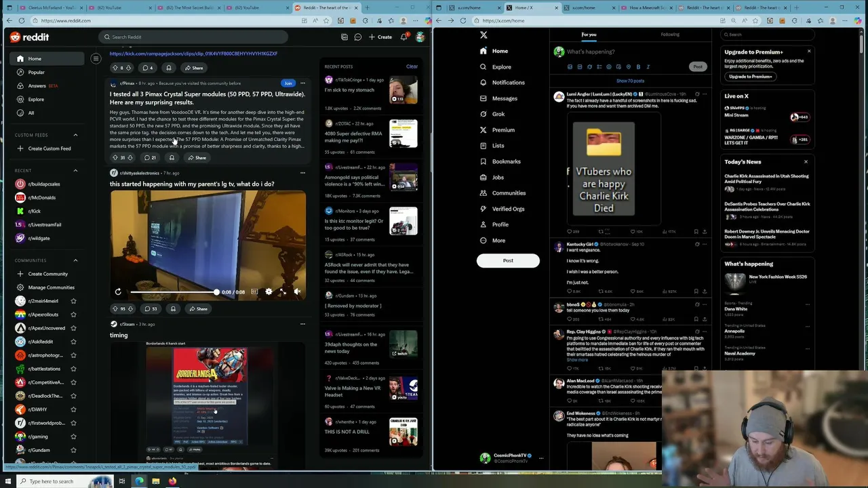Open the three-dot menu on LG TV post

(302, 173)
